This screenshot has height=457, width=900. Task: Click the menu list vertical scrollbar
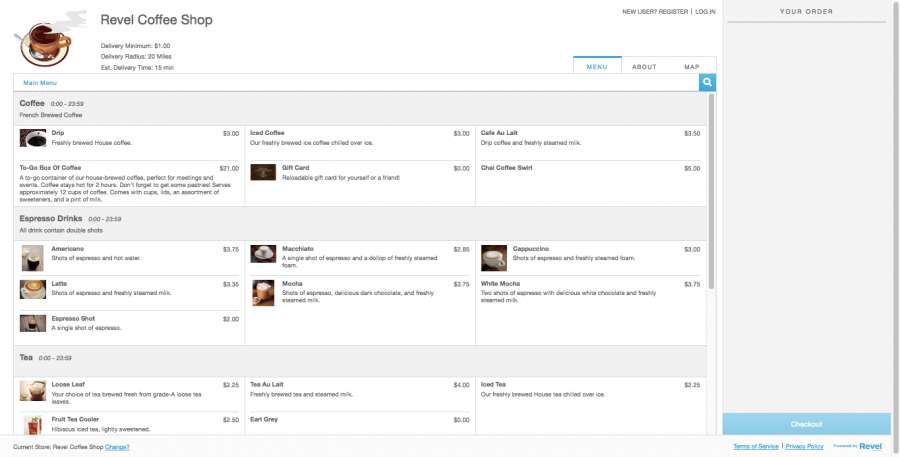[711, 190]
